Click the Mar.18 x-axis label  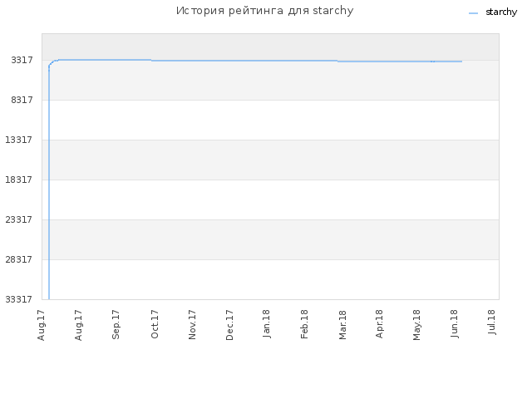342,325
